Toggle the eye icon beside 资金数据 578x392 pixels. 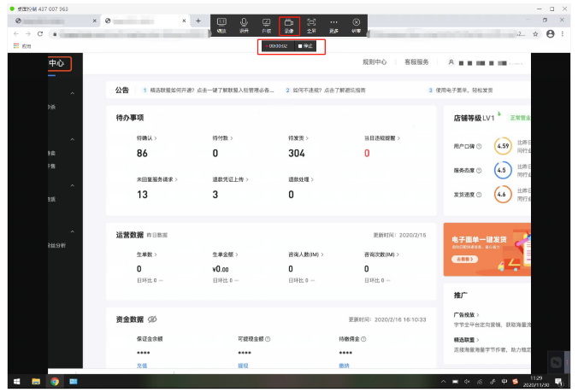(x=152, y=319)
